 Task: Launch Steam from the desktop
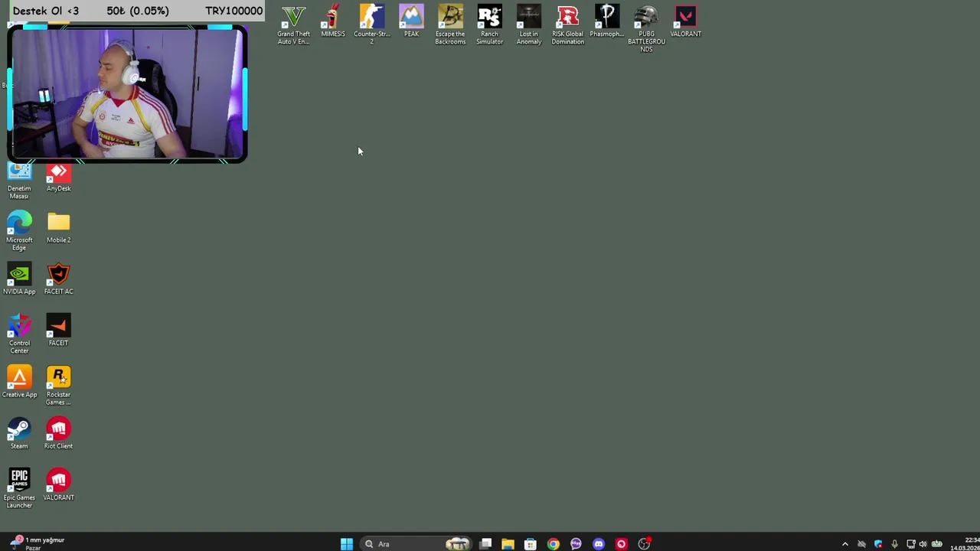pos(19,433)
